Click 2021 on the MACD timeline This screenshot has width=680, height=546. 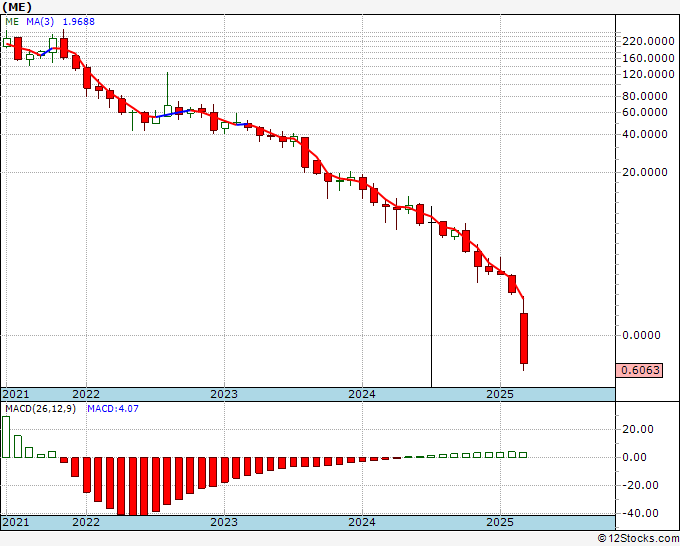coord(16,522)
